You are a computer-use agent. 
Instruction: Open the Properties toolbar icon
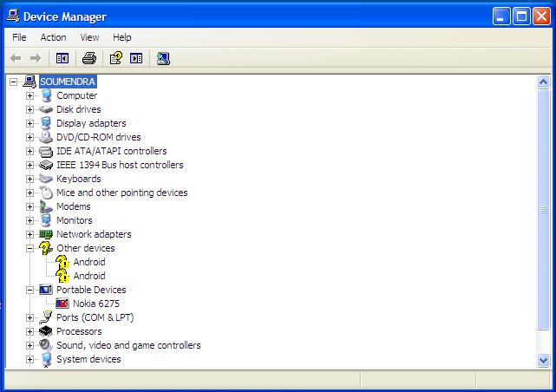pyautogui.click(x=116, y=58)
